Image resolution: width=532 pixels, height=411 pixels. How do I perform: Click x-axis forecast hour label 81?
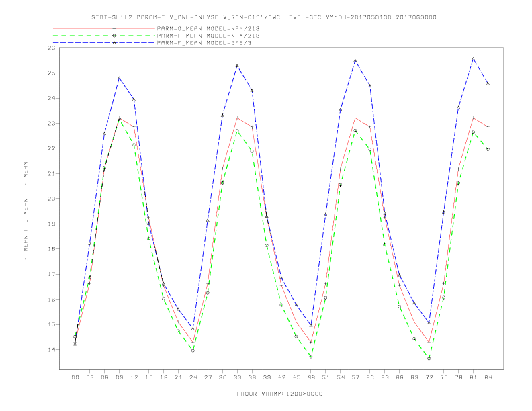[x=474, y=377]
